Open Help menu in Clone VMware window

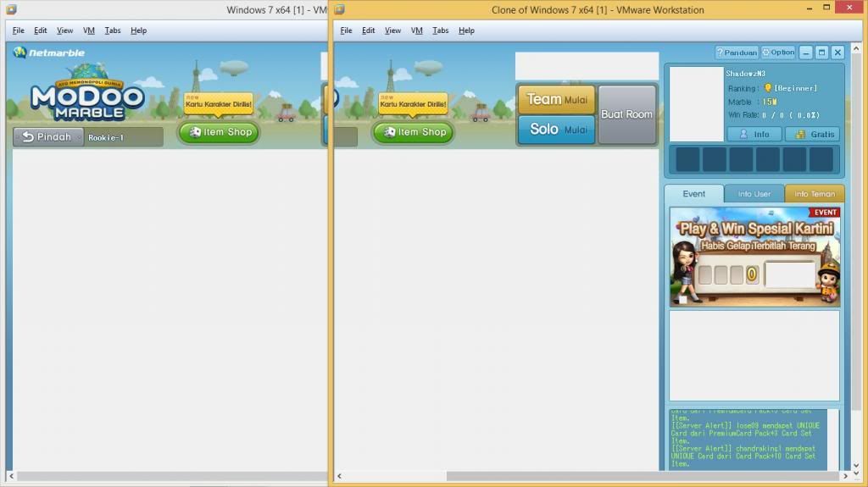[466, 30]
